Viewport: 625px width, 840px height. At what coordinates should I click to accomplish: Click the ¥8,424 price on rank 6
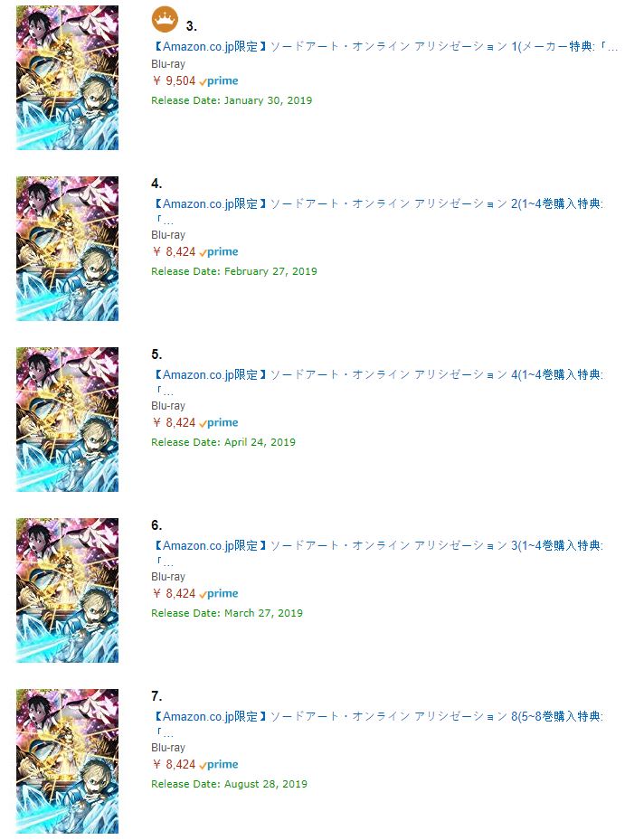click(174, 593)
